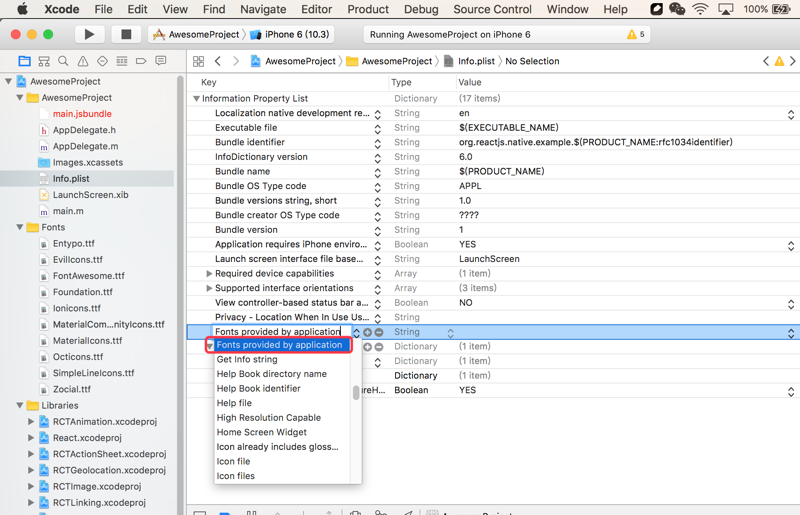Collapse the Libraries folder group
800x515 pixels.
tap(19, 405)
